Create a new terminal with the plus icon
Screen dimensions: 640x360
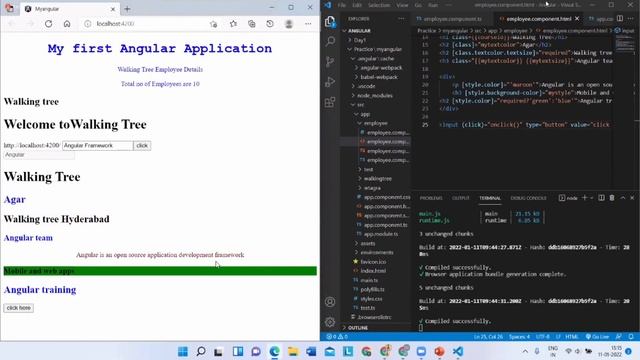pyautogui.click(x=584, y=198)
